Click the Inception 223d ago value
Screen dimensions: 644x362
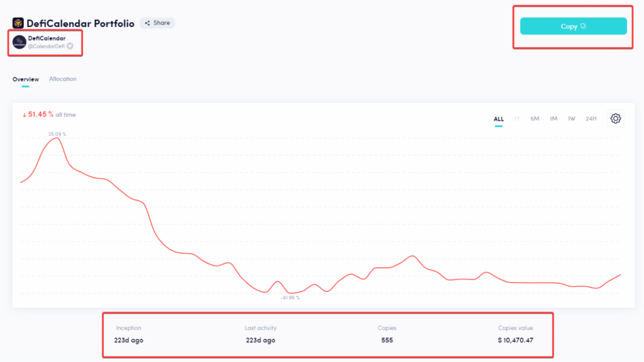tap(128, 340)
